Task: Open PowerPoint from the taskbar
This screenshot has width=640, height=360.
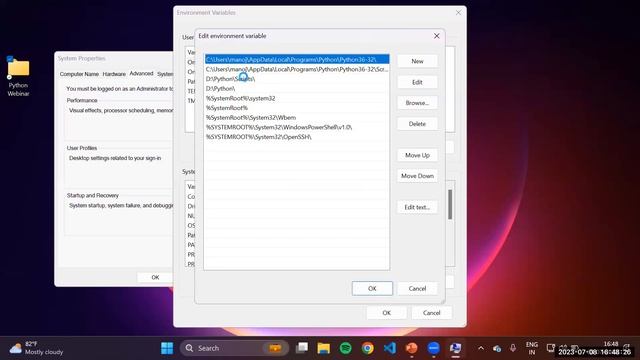Action: point(411,348)
